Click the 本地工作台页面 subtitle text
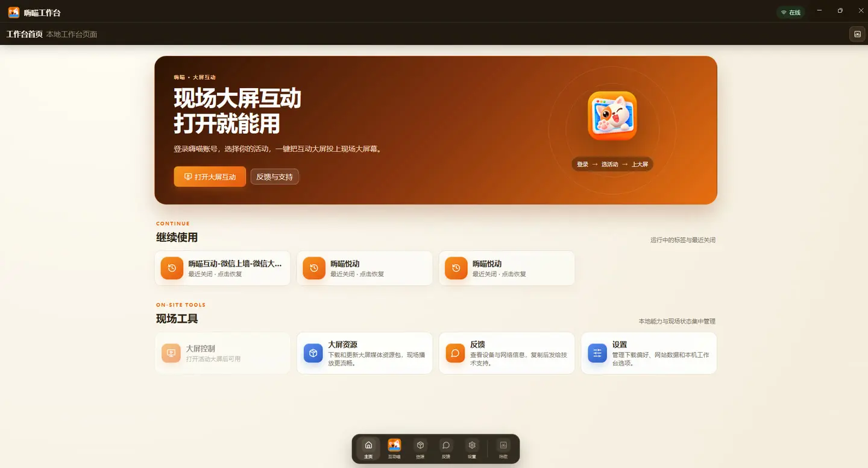 coord(72,34)
